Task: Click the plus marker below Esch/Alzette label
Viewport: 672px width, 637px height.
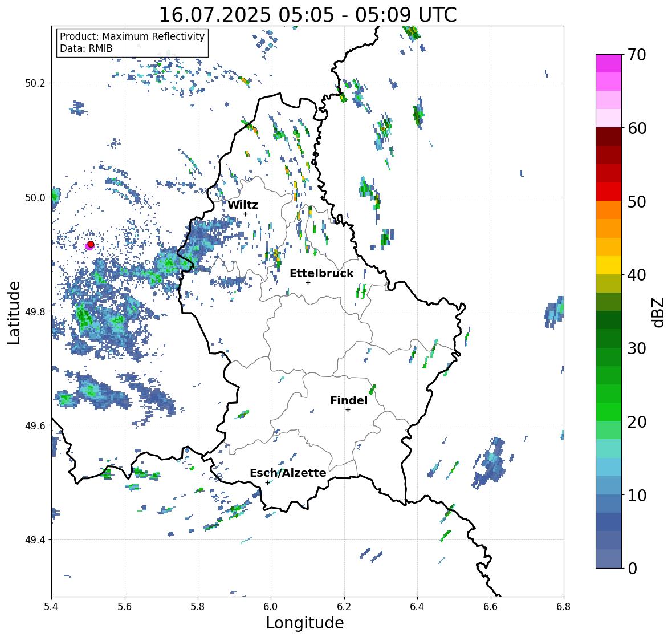Action: (x=268, y=482)
